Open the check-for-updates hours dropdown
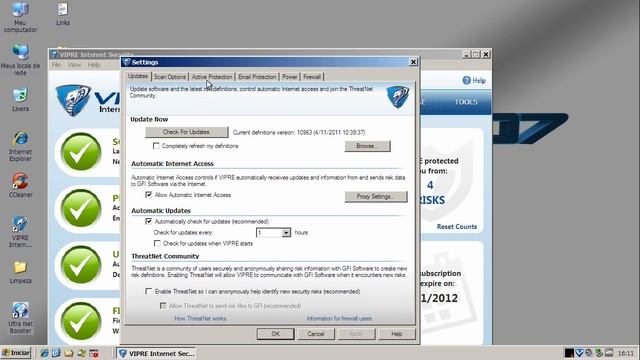This screenshot has width=640, height=360. point(286,233)
